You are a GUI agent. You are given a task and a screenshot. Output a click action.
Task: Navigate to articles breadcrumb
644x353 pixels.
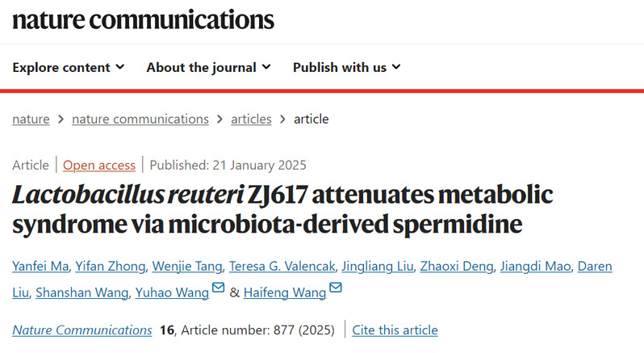tap(251, 119)
